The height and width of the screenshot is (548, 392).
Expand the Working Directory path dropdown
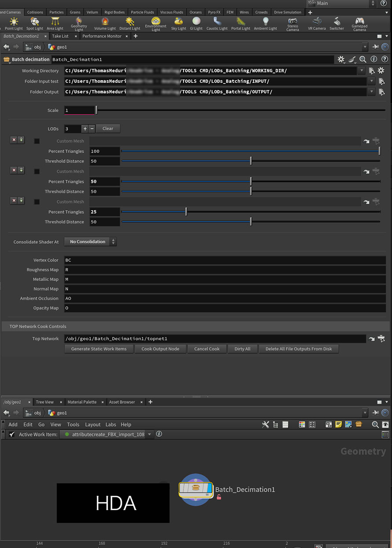click(362, 71)
